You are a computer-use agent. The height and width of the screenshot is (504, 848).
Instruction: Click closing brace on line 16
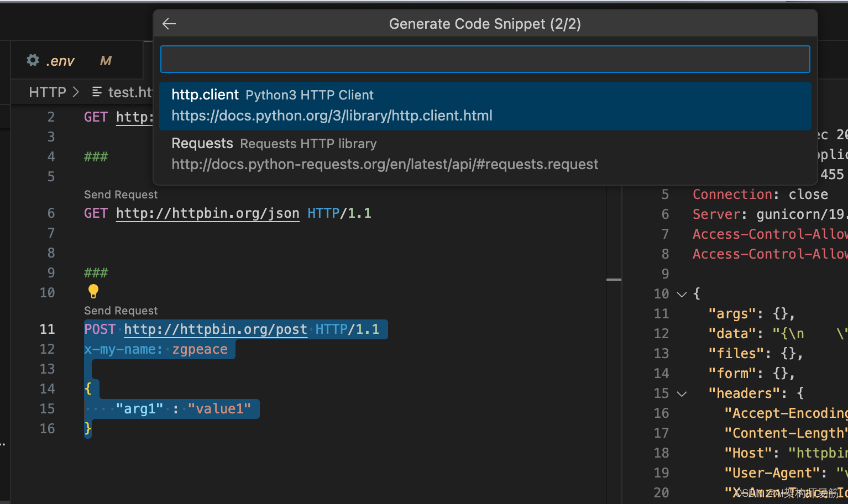88,429
